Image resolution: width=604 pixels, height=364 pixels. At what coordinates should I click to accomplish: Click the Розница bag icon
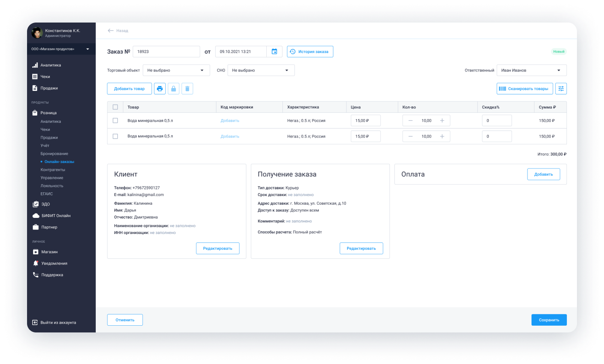[x=35, y=113]
